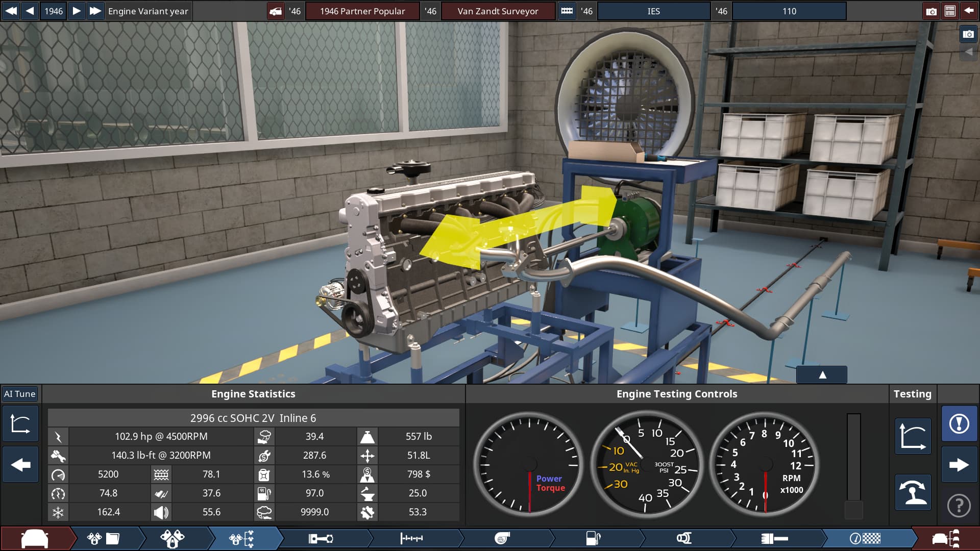Advance the engine variant year by one
The image size is (980, 551).
76,11
